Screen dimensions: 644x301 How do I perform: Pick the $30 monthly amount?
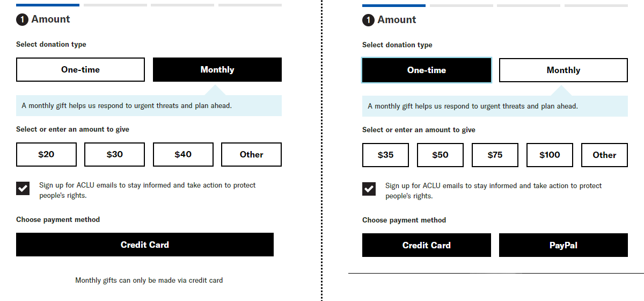point(114,155)
